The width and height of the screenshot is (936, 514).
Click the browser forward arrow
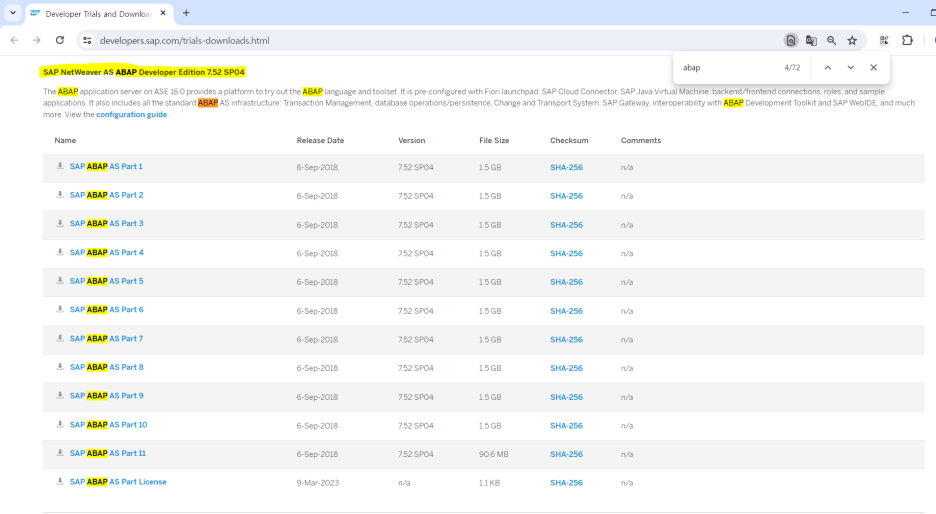tap(37, 41)
